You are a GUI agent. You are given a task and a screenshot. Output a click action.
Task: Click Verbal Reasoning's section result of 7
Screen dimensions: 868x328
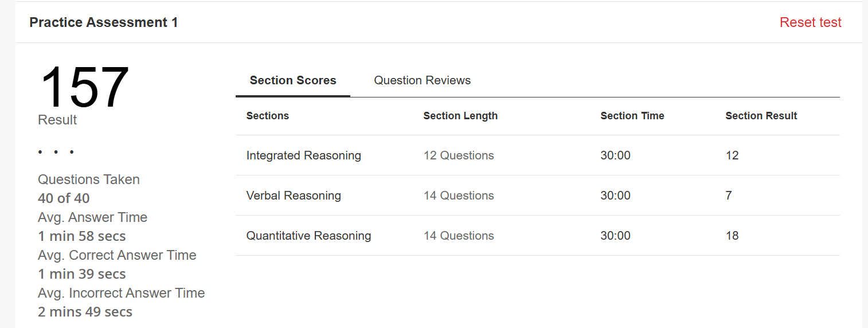(729, 196)
